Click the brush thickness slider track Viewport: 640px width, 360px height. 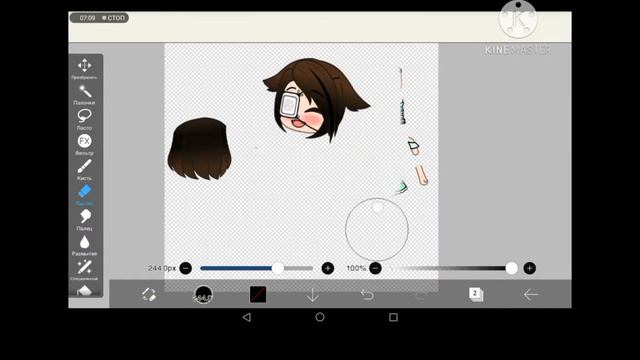(x=256, y=268)
